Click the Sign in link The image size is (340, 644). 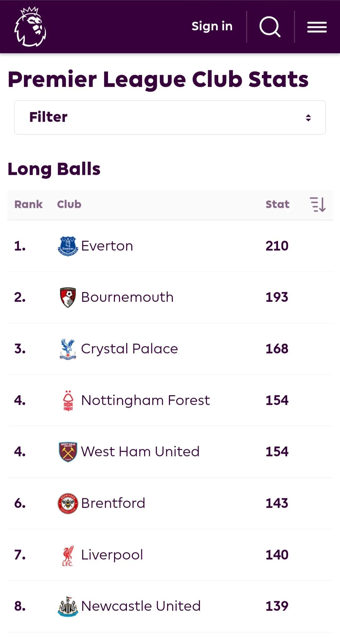coord(212,26)
